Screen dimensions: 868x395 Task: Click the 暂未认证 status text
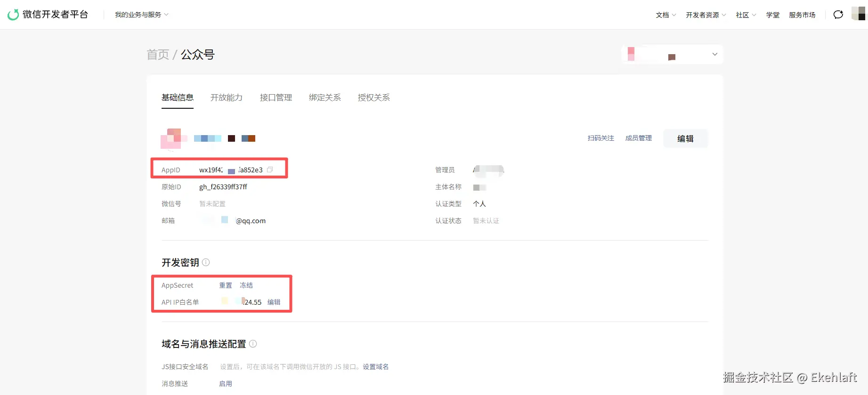[x=486, y=221]
